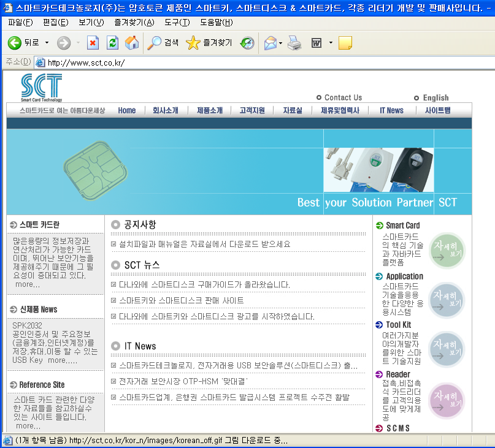The image size is (495, 448).
Task: Click the Home navigation tab
Action: point(127,110)
